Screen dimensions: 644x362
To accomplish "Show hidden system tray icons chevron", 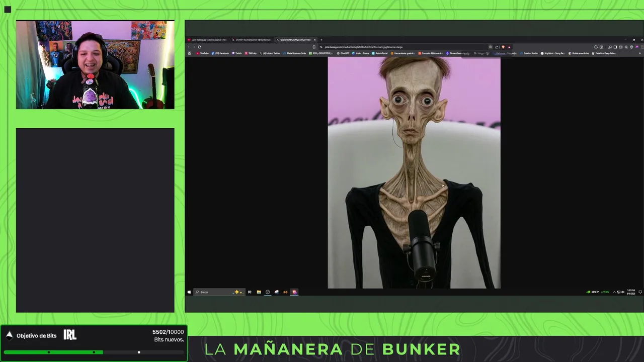I will [x=614, y=292].
